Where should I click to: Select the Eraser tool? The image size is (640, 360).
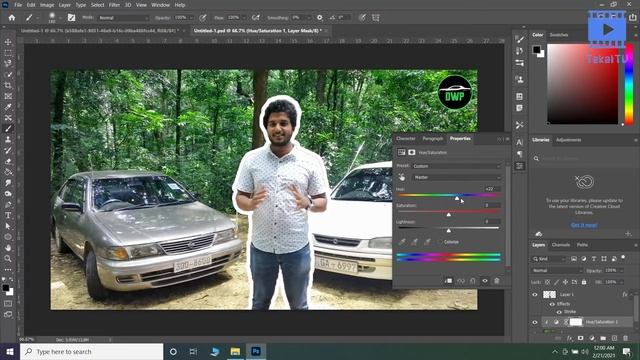click(x=8, y=161)
